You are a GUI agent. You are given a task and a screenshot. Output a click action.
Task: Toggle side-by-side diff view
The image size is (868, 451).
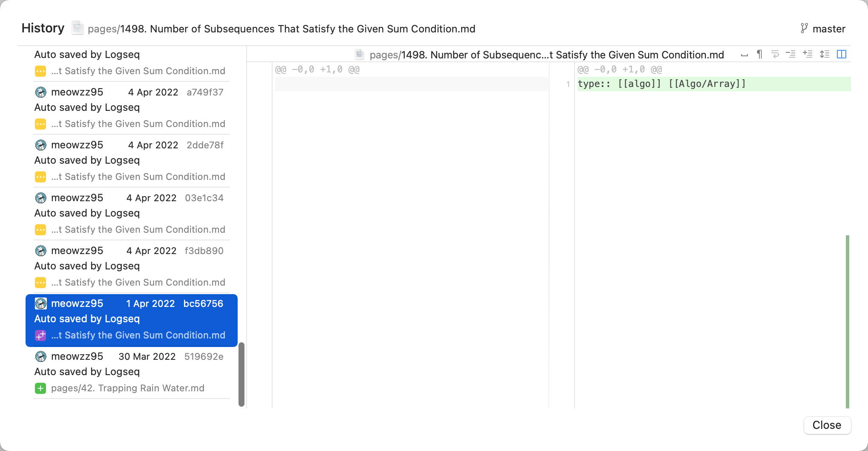coord(841,54)
